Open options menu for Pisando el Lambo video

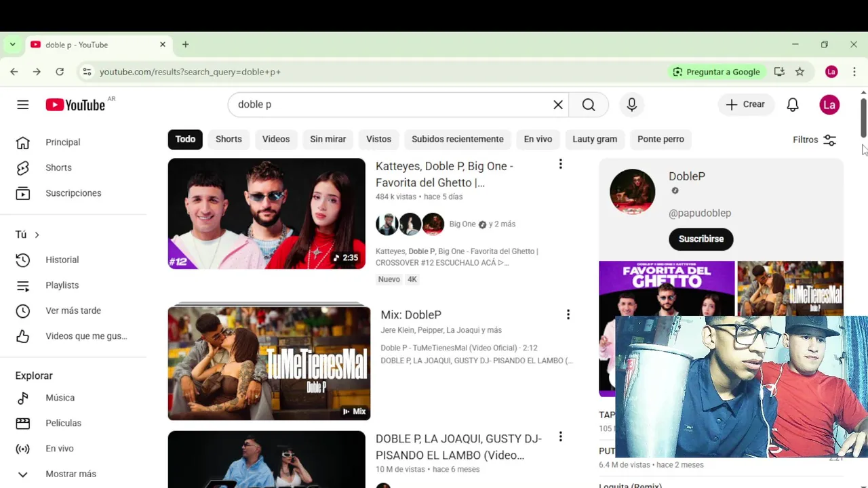(560, 436)
